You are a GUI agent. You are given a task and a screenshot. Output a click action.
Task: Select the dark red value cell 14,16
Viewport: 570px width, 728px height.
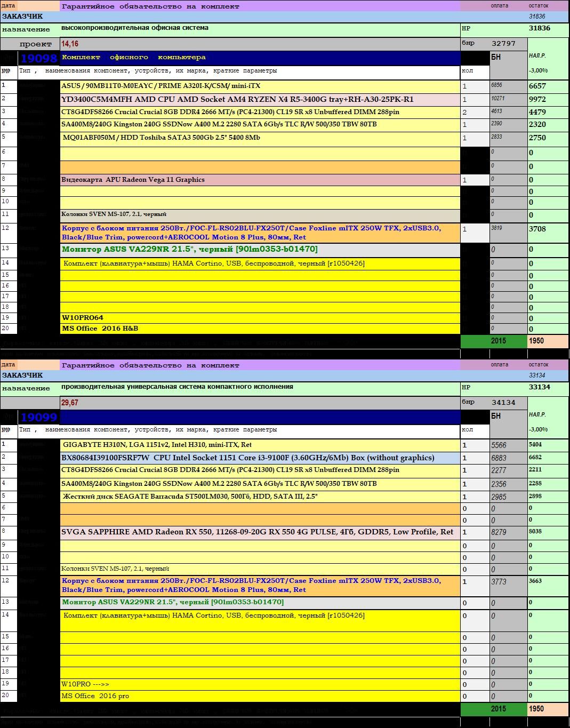coord(260,44)
